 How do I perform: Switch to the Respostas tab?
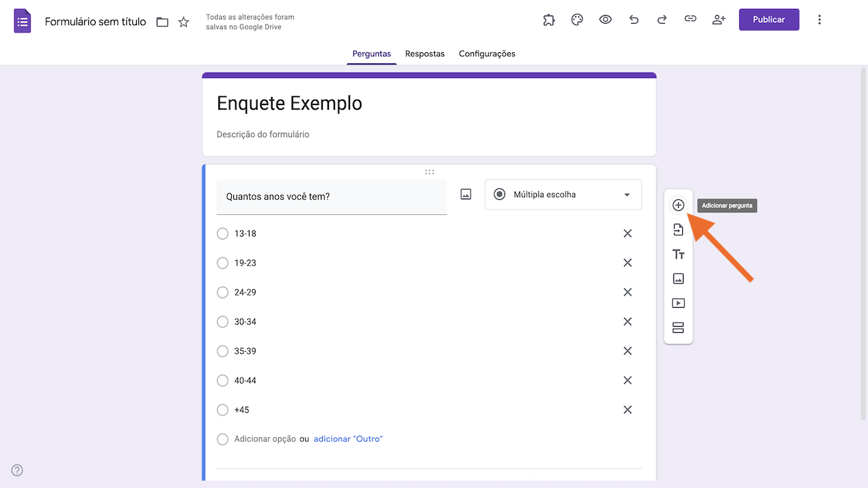(x=425, y=54)
